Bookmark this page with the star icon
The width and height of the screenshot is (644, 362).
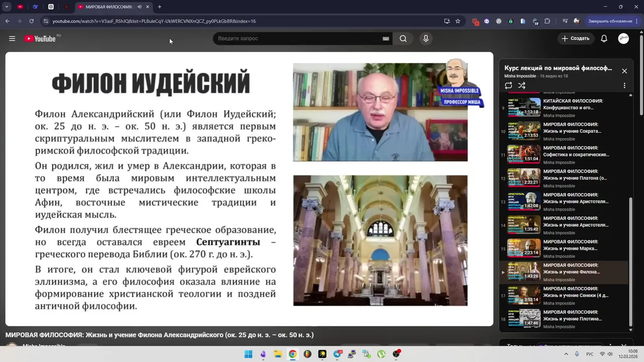[x=458, y=21]
